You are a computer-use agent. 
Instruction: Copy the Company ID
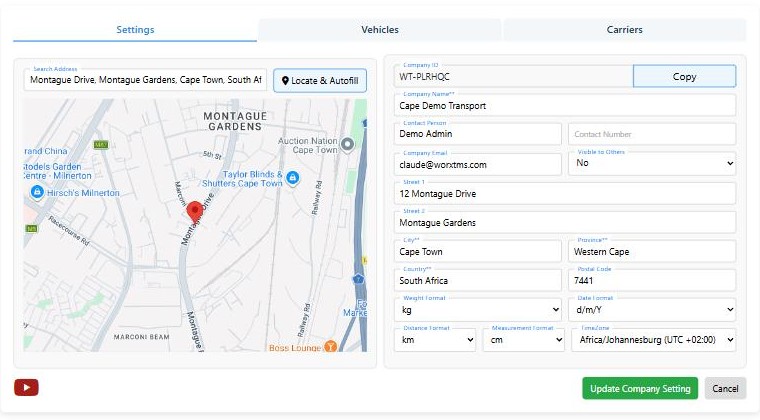click(x=684, y=77)
